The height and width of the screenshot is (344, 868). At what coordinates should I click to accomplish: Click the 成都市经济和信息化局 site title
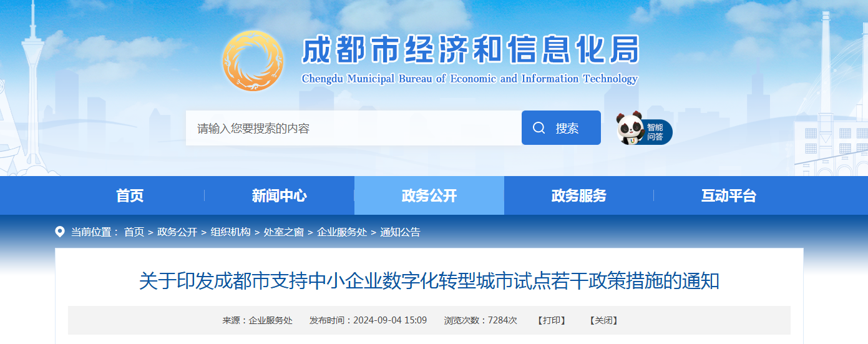pyautogui.click(x=471, y=50)
